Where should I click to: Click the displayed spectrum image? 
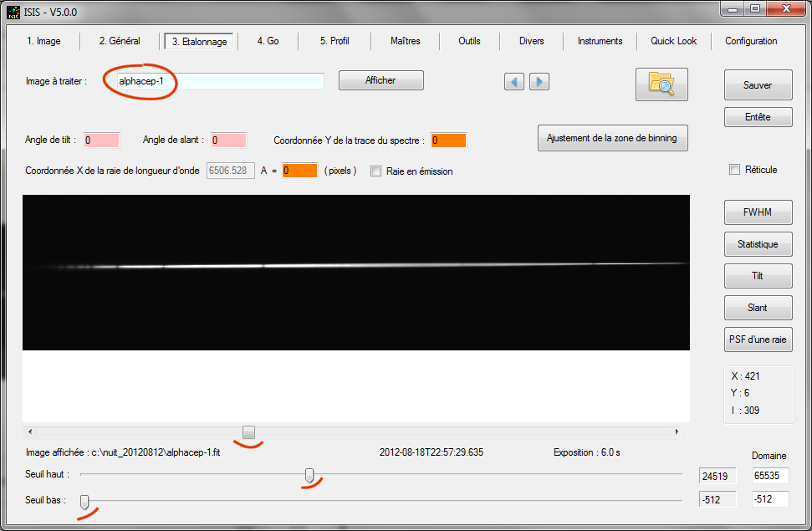(355, 273)
